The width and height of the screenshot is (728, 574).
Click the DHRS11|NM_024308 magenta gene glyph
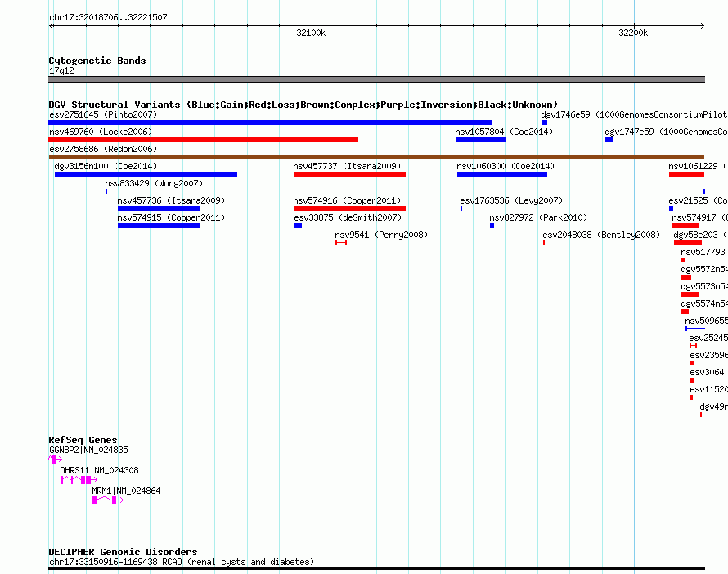[x=79, y=480]
